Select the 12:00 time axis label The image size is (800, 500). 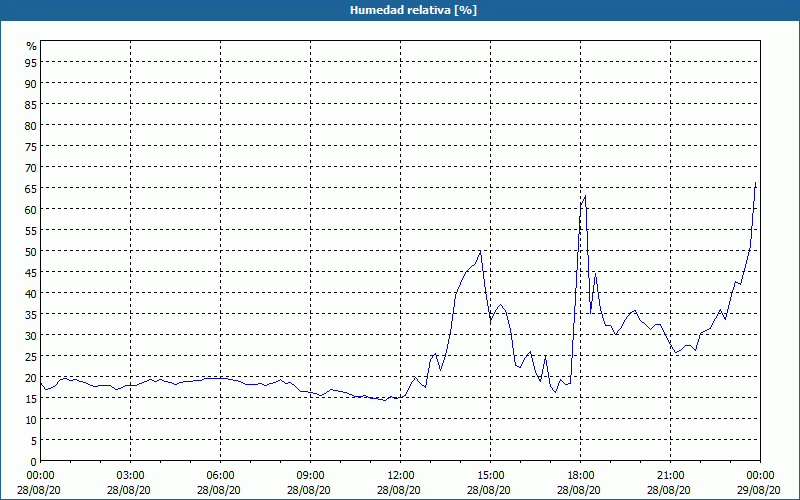[401, 476]
